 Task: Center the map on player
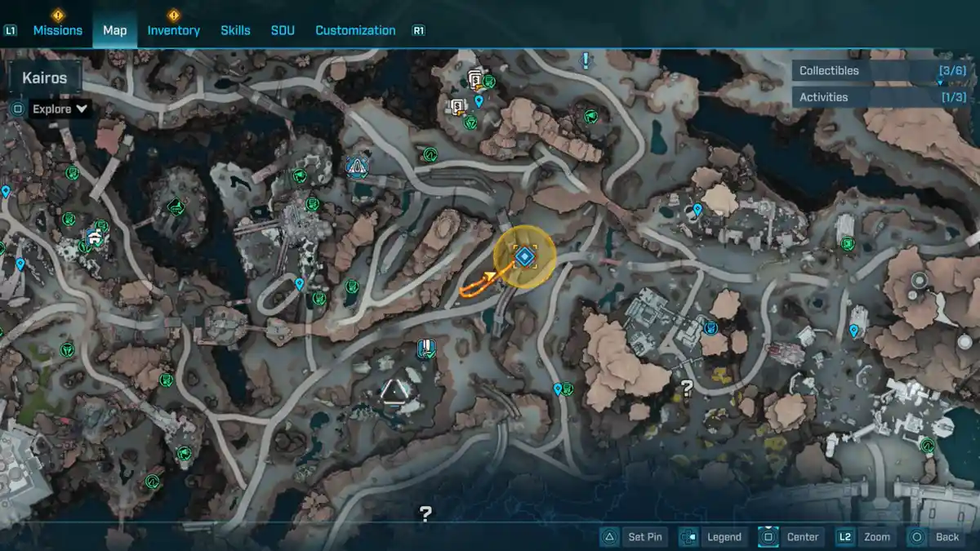point(789,536)
